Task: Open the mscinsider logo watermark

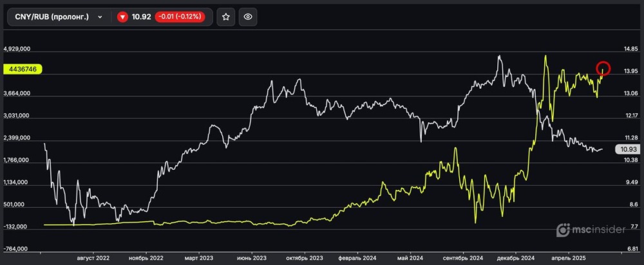Action: (x=592, y=230)
